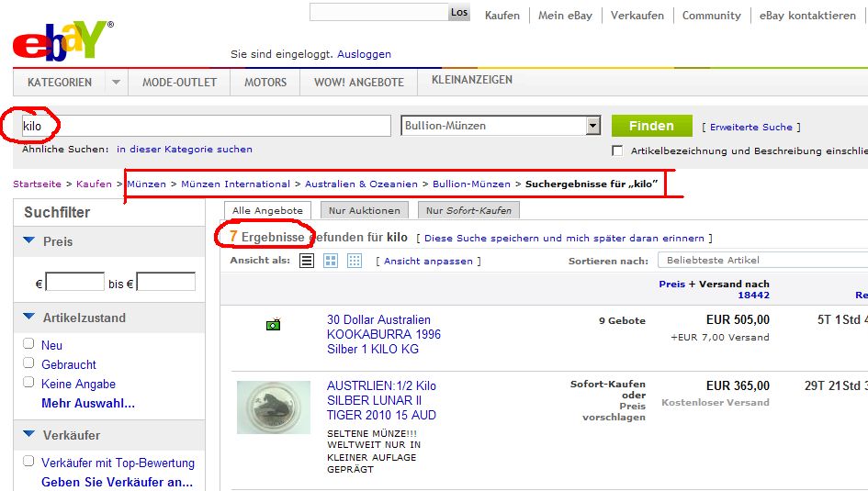The height and width of the screenshot is (491, 868).
Task: Open WOW! ANGEBOTE section
Action: coord(359,83)
